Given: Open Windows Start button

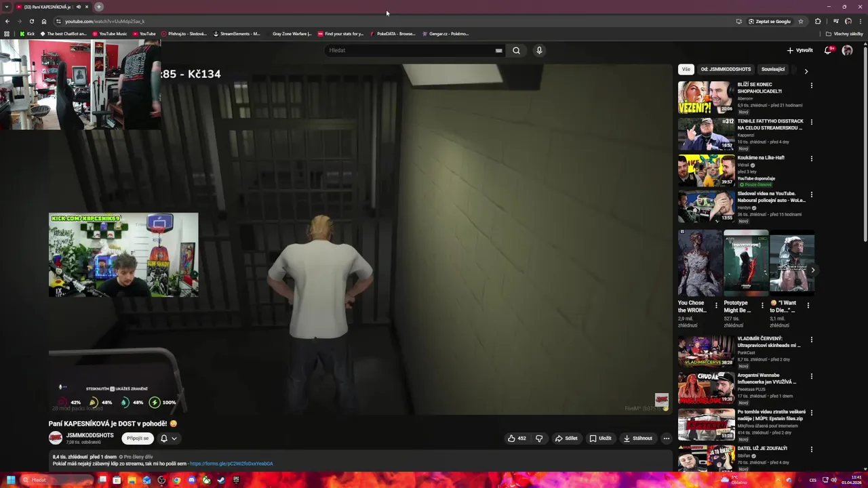Looking at the screenshot, I should 10,480.
